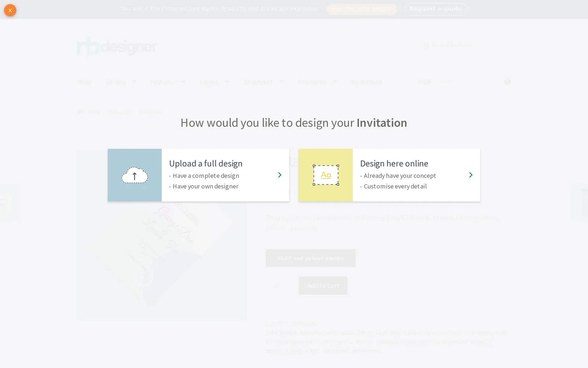This screenshot has width=588, height=368.
Task: Click 'Have your own designer' text
Action: (x=205, y=186)
